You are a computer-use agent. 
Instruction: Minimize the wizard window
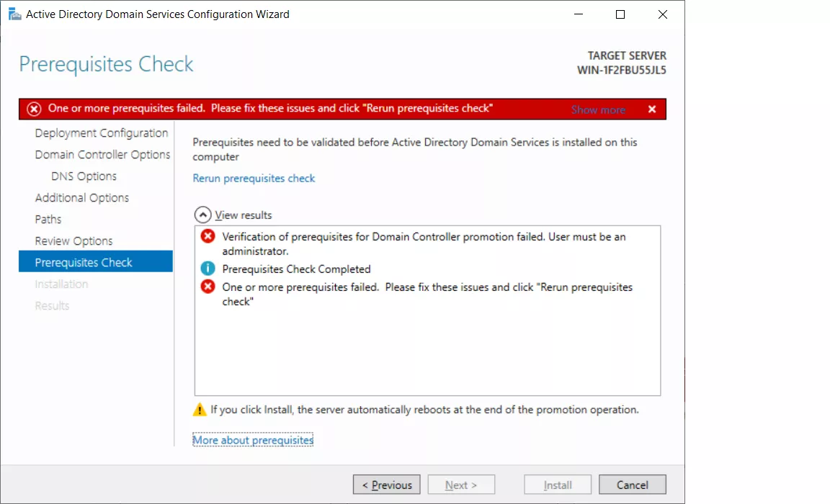[x=579, y=14]
